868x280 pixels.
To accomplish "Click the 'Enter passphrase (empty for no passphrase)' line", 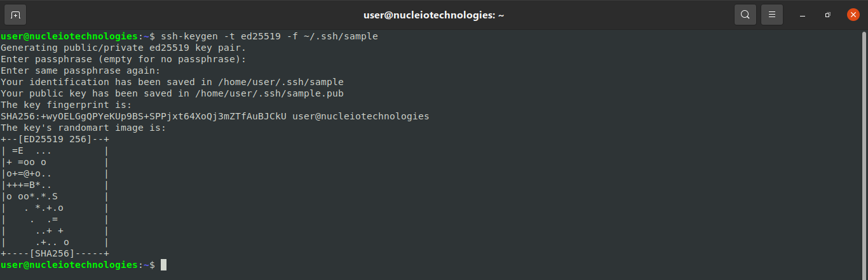I will tap(123, 59).
